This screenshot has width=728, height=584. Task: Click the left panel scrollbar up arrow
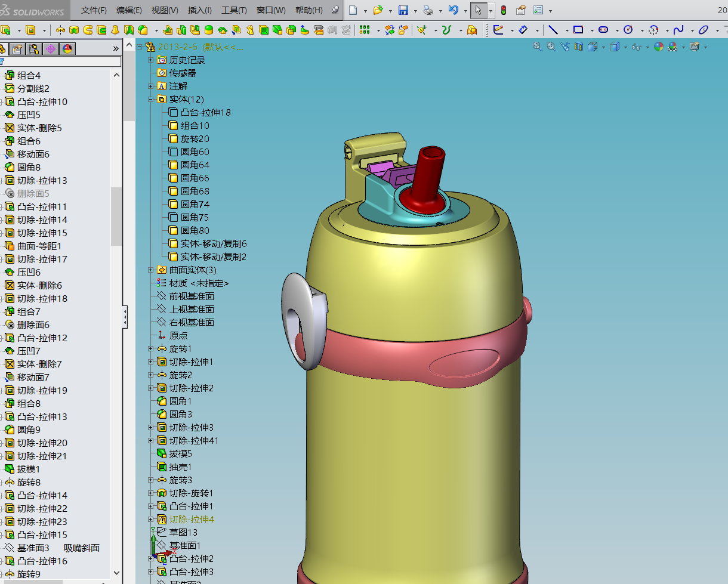[116, 75]
